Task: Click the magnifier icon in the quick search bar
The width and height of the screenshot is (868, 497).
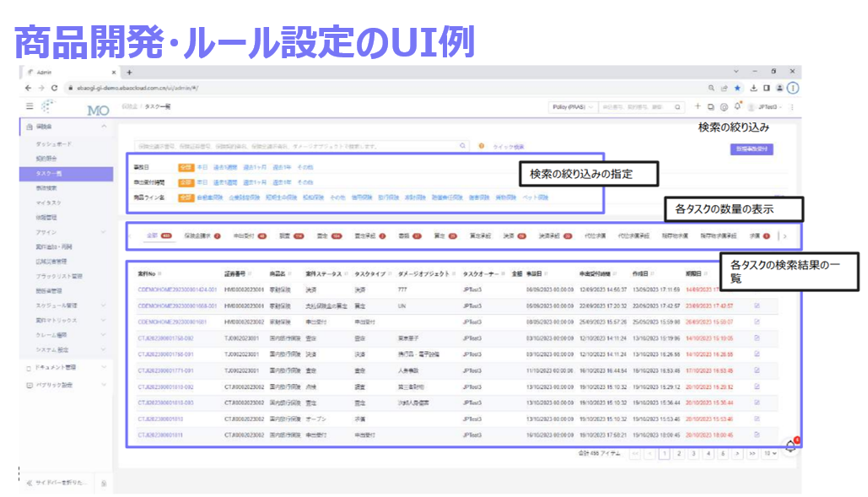Action: coord(463,144)
